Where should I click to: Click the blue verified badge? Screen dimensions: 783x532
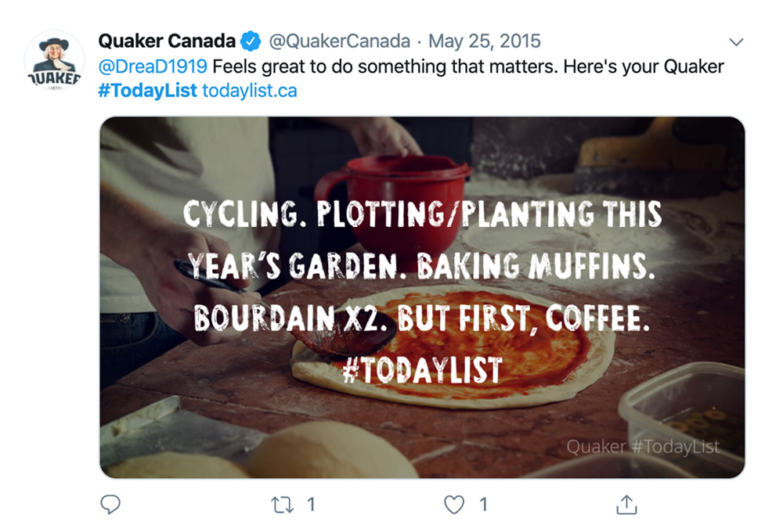pos(251,41)
